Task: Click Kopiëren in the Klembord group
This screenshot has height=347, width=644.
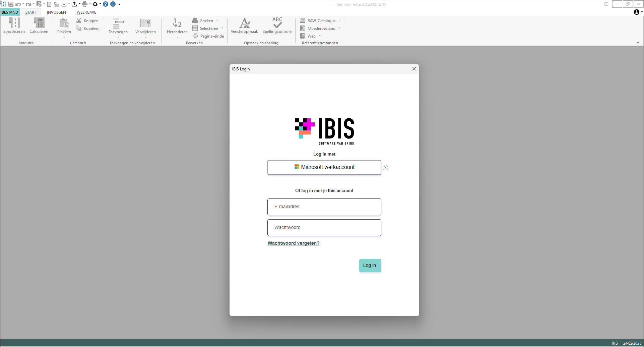Action: (x=88, y=28)
